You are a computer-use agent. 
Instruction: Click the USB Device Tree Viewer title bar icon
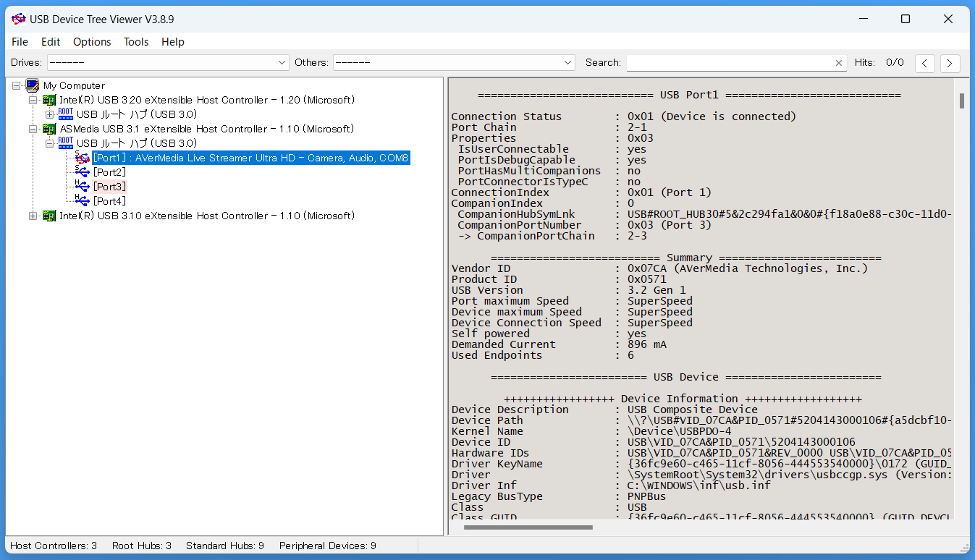[x=18, y=19]
